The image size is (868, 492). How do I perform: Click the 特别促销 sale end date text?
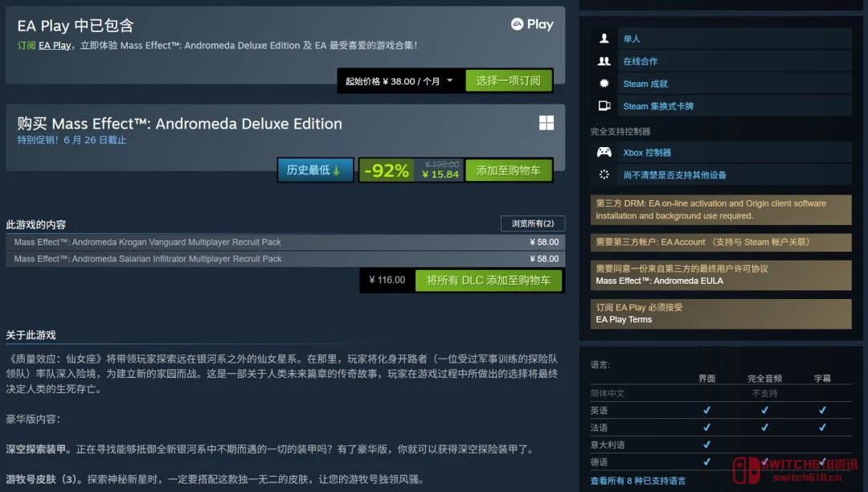point(72,140)
